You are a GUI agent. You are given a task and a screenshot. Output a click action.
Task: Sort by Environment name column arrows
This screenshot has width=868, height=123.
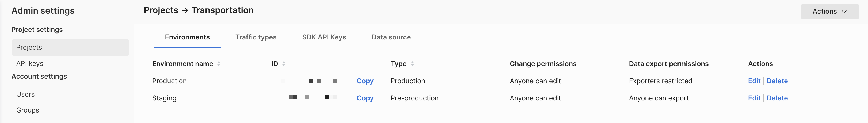point(218,64)
